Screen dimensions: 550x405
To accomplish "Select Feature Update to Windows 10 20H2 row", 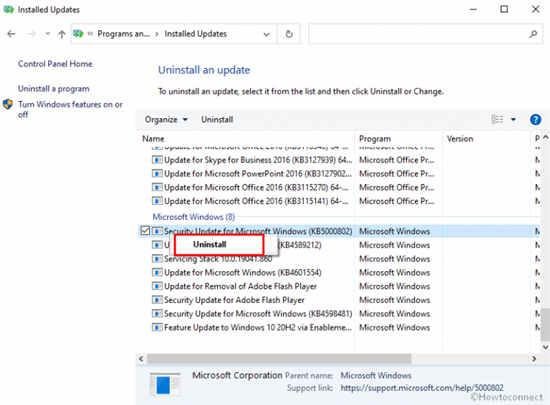I will point(258,328).
